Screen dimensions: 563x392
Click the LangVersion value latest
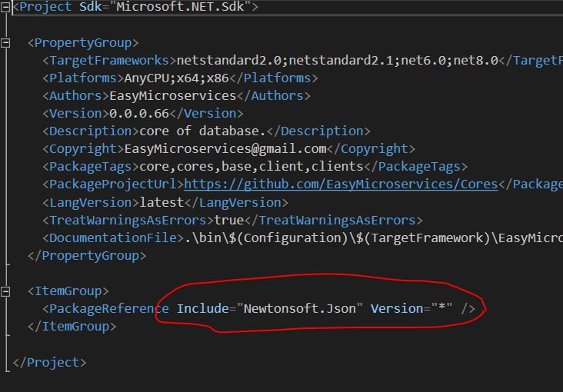[x=162, y=202]
